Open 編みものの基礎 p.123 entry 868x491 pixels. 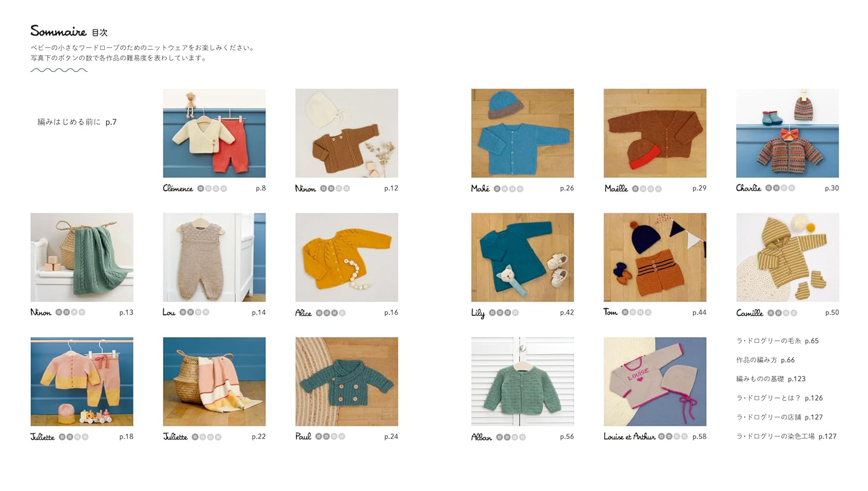pos(771,379)
